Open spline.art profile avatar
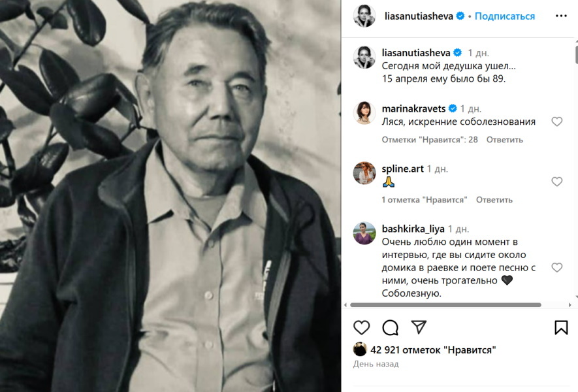The image size is (578, 392). pos(364,173)
